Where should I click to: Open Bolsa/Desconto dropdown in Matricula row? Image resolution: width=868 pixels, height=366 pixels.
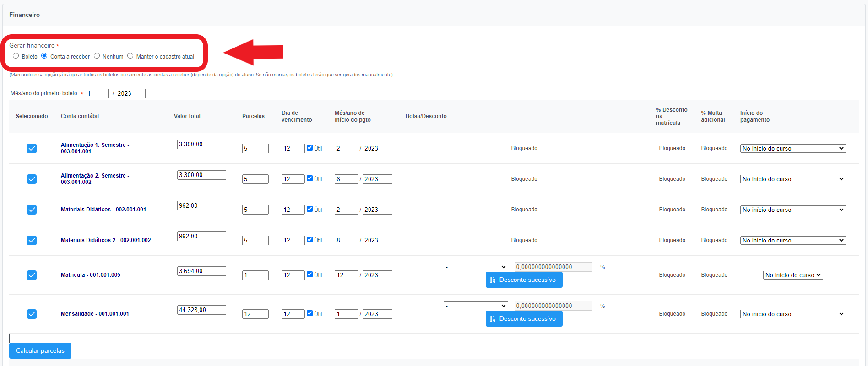476,267
